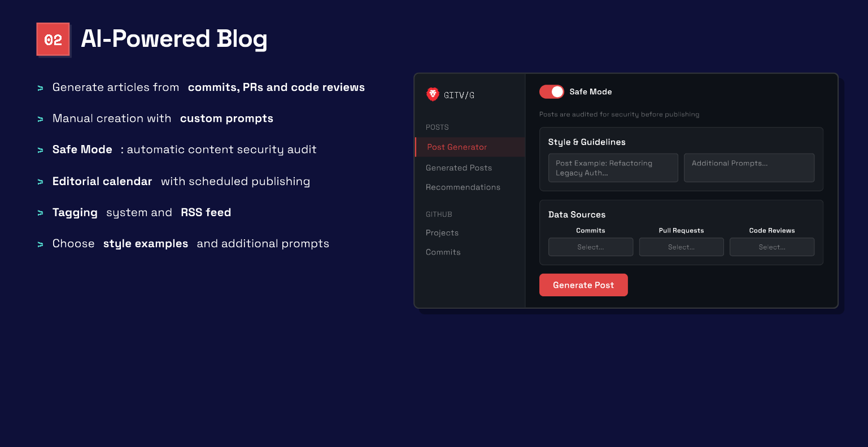The height and width of the screenshot is (447, 868).
Task: Open the Pull Requests Select dropdown
Action: (681, 247)
